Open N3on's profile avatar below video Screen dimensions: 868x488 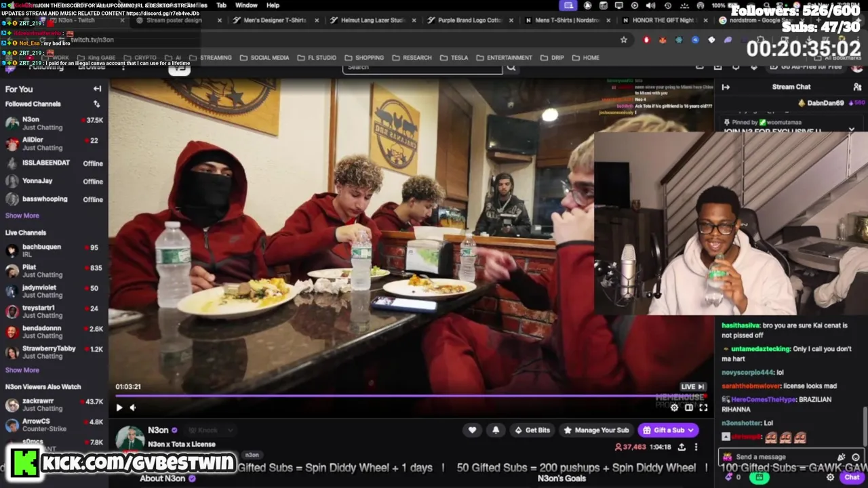pyautogui.click(x=130, y=438)
